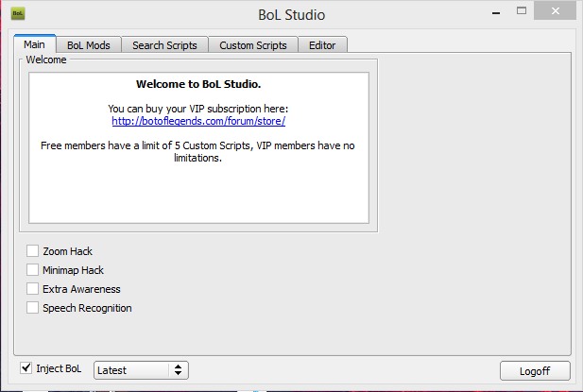Click the 'Free members have a limit' text
The image size is (583, 392).
point(197,151)
